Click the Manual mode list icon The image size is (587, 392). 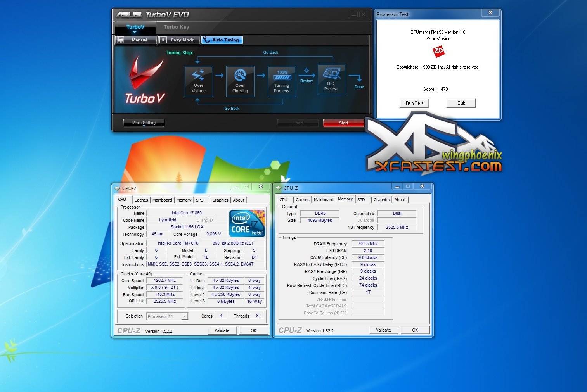pyautogui.click(x=121, y=40)
